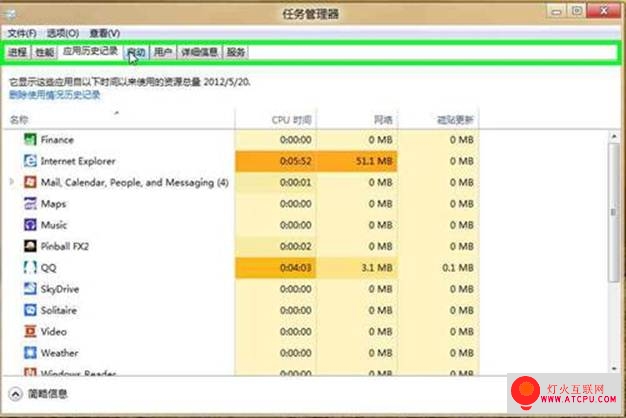Select the Internet Explorer row name
626x418 pixels.
point(78,161)
